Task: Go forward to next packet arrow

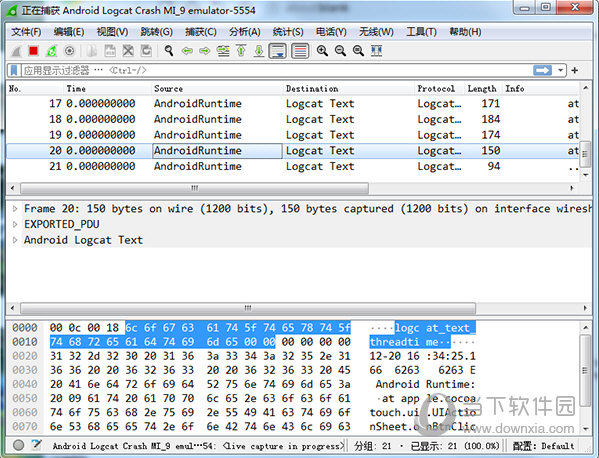Action: 205,51
